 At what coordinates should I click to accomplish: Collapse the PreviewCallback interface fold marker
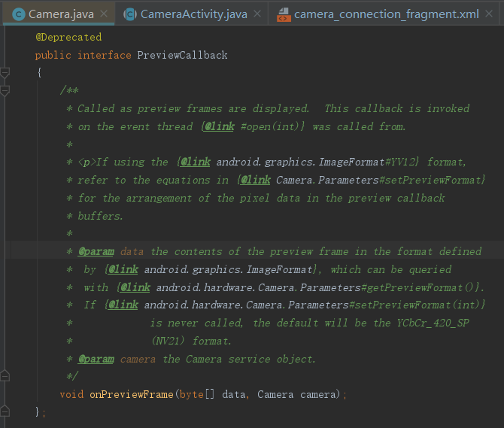pos(5,73)
